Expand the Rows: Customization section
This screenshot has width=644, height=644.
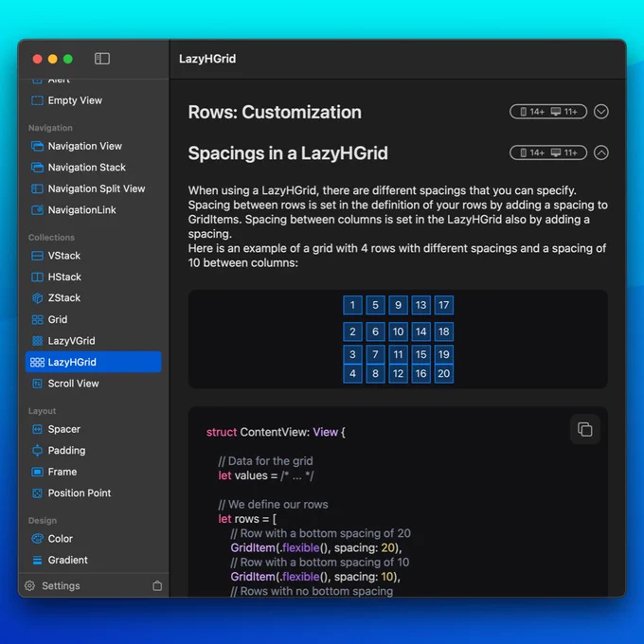(x=600, y=112)
